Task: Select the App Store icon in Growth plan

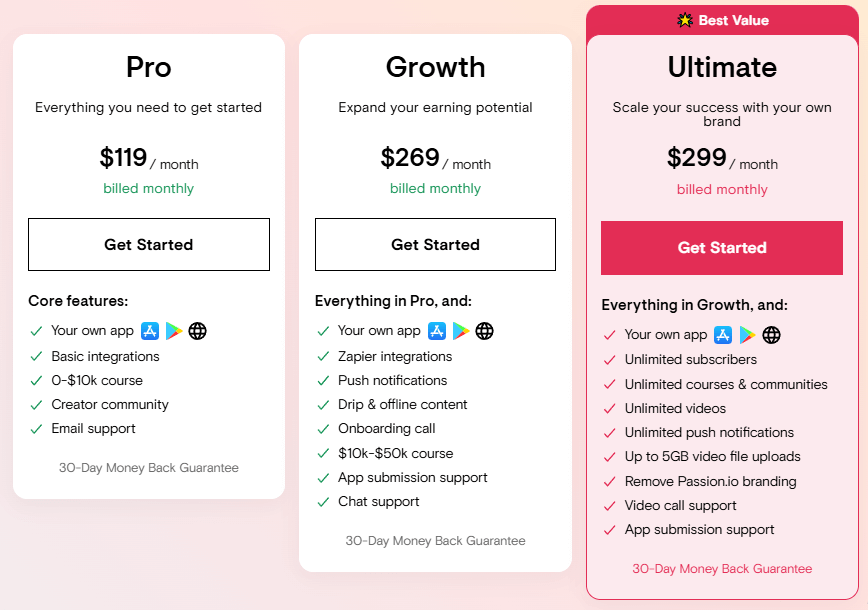Action: (x=437, y=331)
